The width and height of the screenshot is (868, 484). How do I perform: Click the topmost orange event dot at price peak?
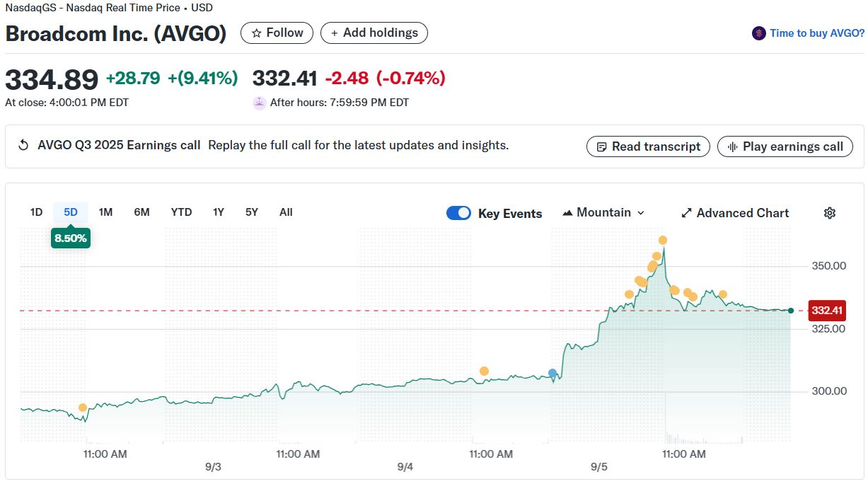pos(663,241)
